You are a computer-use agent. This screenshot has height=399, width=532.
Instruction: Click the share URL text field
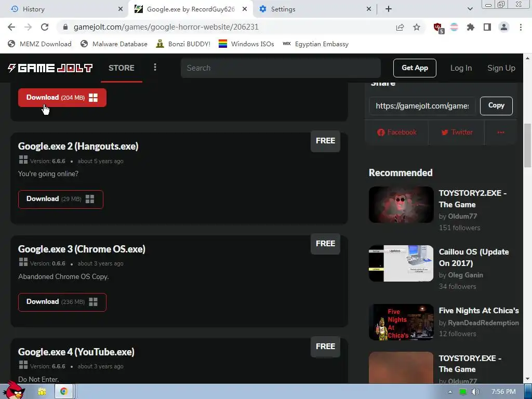(x=422, y=106)
